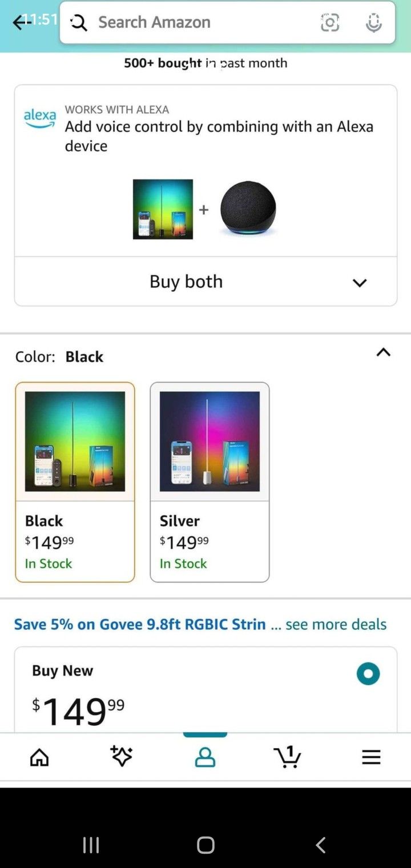The image size is (411, 868).
Task: Open the AI sparkle assistant icon
Action: click(121, 757)
